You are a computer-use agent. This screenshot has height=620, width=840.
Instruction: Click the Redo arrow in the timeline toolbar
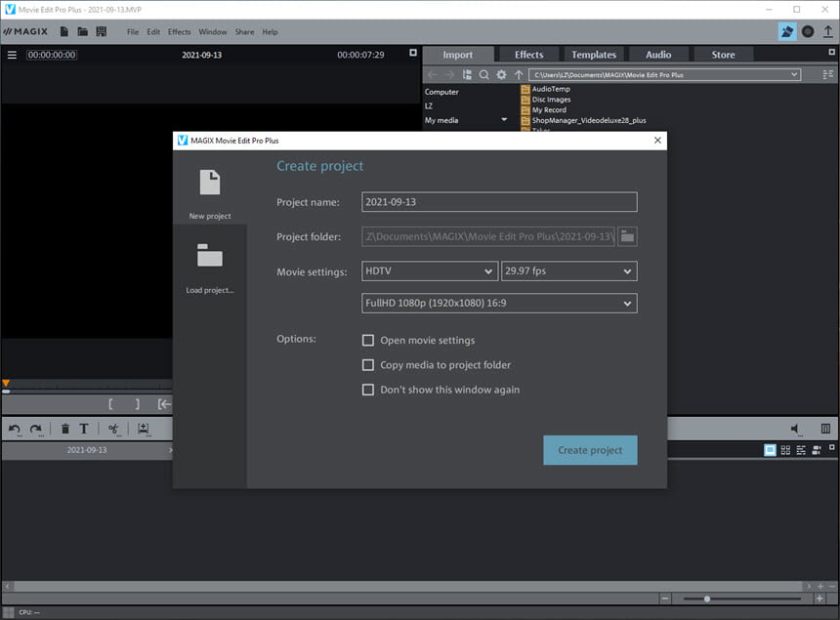coord(36,429)
